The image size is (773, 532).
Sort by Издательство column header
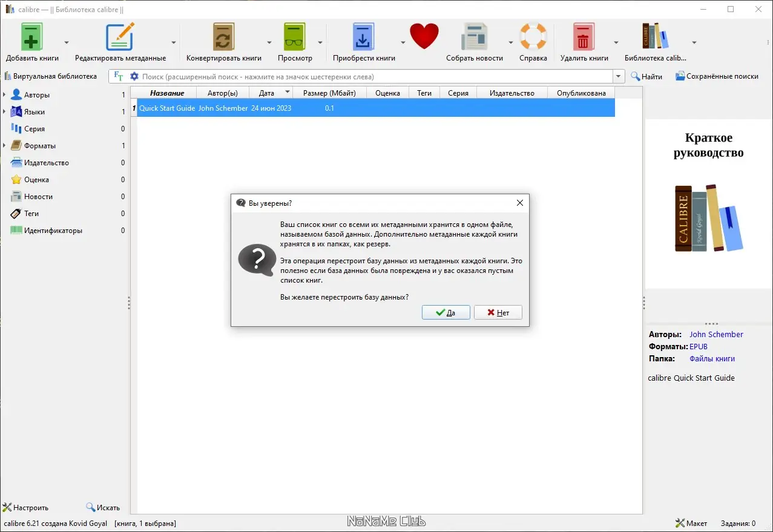pyautogui.click(x=512, y=93)
